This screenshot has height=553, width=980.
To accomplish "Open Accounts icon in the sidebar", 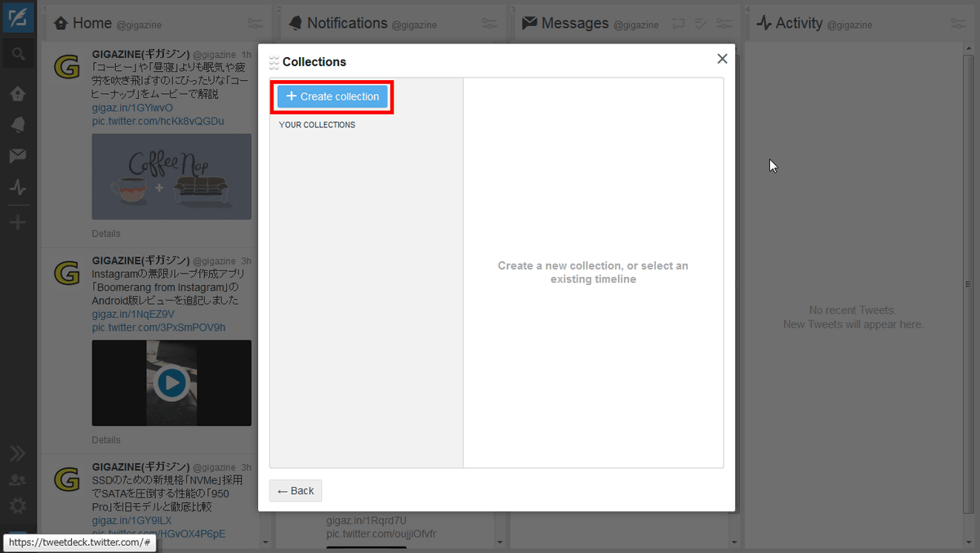I will point(17,479).
